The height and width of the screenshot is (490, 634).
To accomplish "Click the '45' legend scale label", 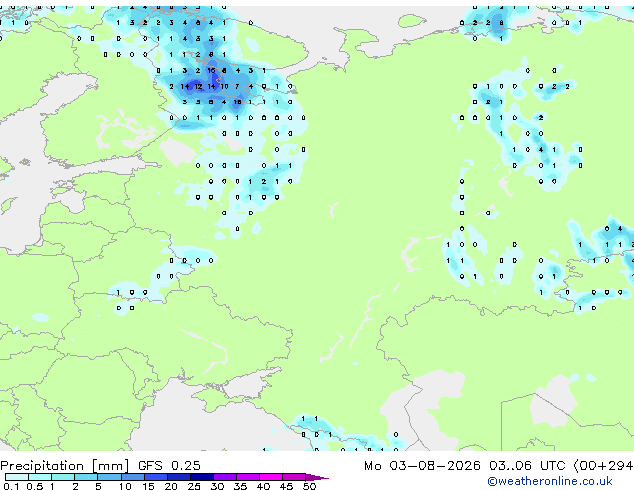I will [x=286, y=486].
